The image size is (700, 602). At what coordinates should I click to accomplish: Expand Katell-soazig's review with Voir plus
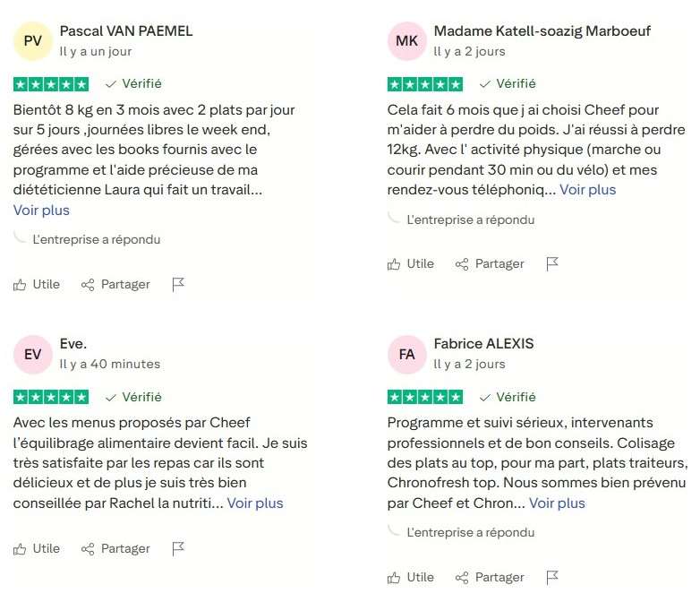587,190
